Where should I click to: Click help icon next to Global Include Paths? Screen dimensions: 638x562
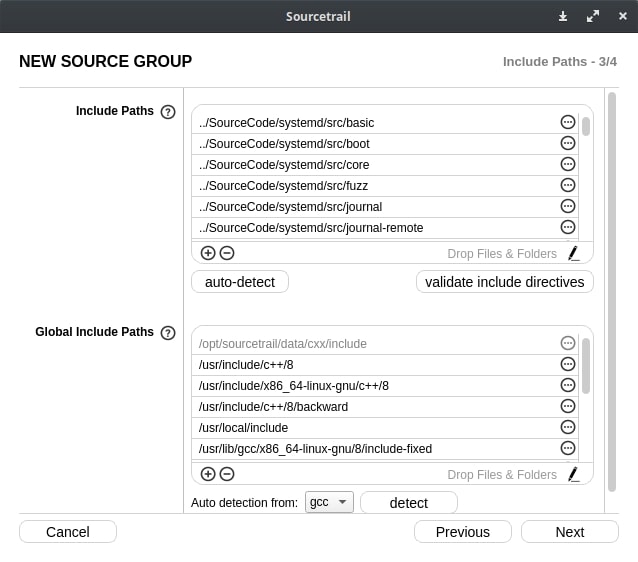[x=168, y=333]
